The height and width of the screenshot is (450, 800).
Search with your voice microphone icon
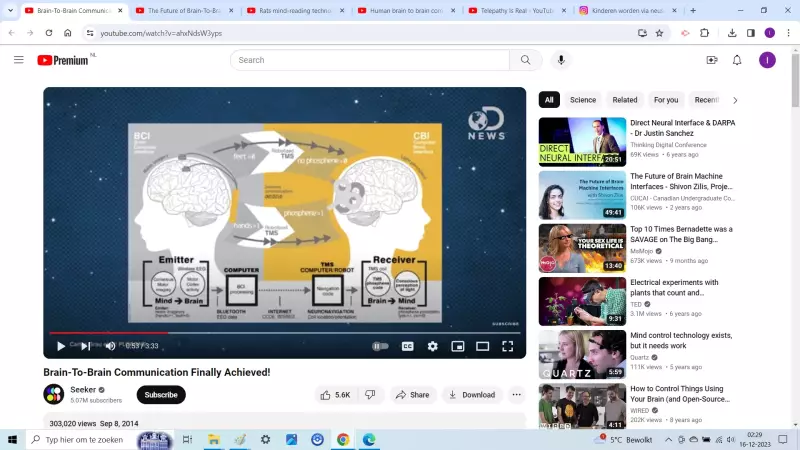[561, 60]
